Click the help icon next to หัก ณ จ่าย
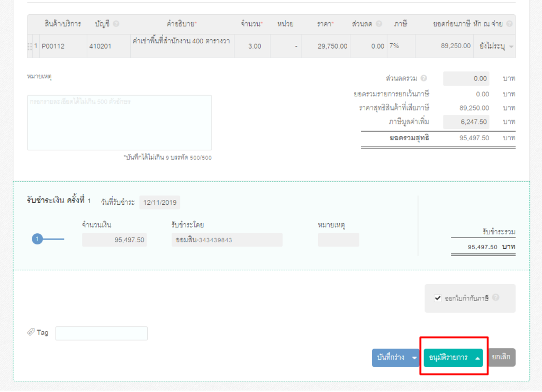Viewport: 542px width, 392px height. pyautogui.click(x=509, y=24)
